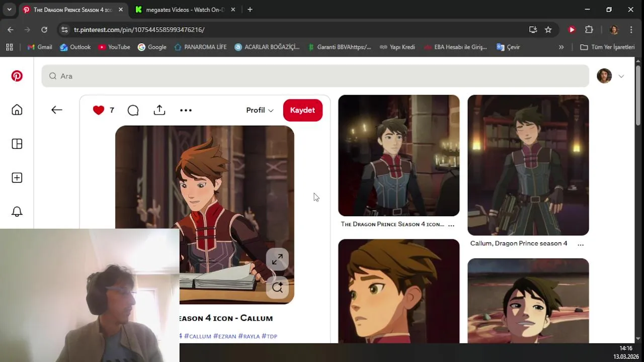This screenshot has width=644, height=362.
Task: Bookmark this page with the star
Action: (548, 30)
